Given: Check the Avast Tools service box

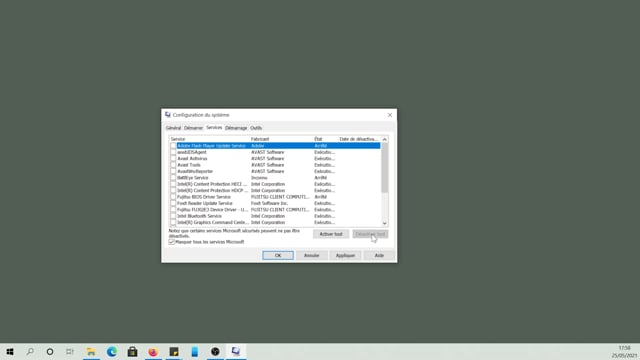Looking at the screenshot, I should coord(173,165).
